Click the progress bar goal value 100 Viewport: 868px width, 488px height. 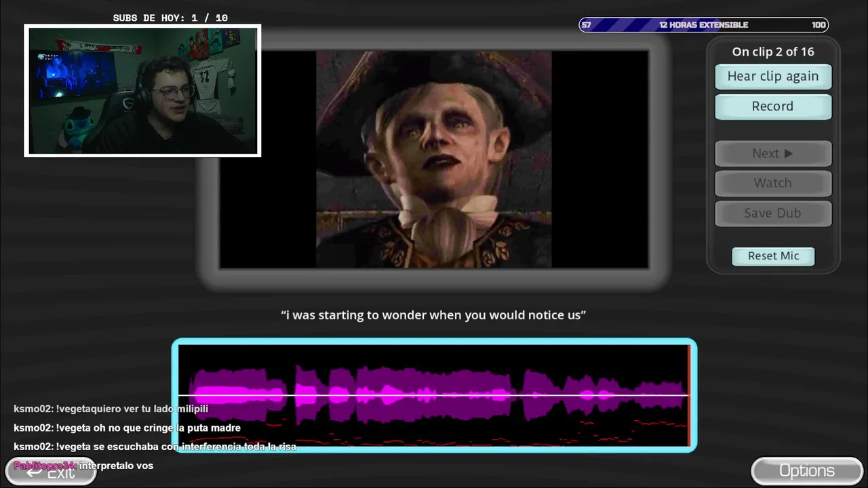[818, 25]
